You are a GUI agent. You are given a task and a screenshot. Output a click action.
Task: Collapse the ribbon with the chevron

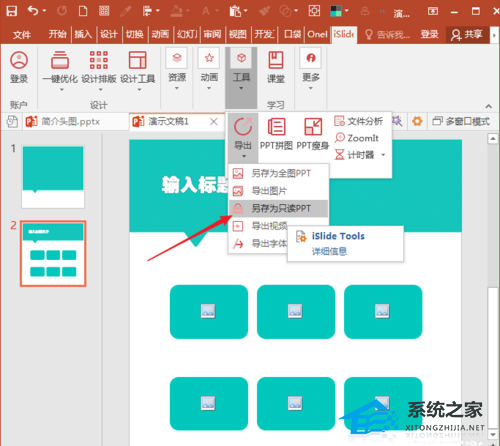click(x=488, y=106)
